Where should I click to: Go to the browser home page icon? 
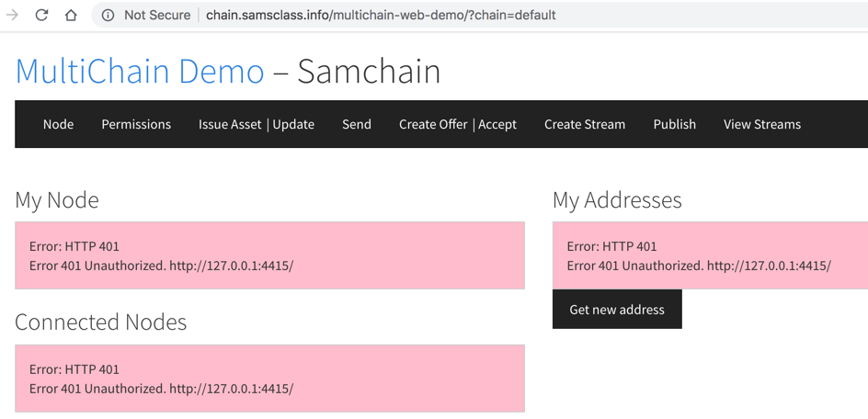71,15
